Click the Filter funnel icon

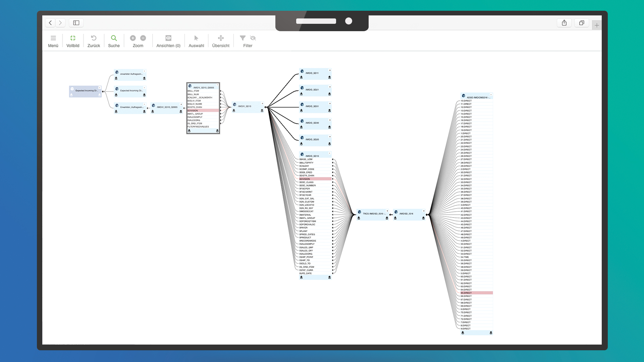pos(243,38)
